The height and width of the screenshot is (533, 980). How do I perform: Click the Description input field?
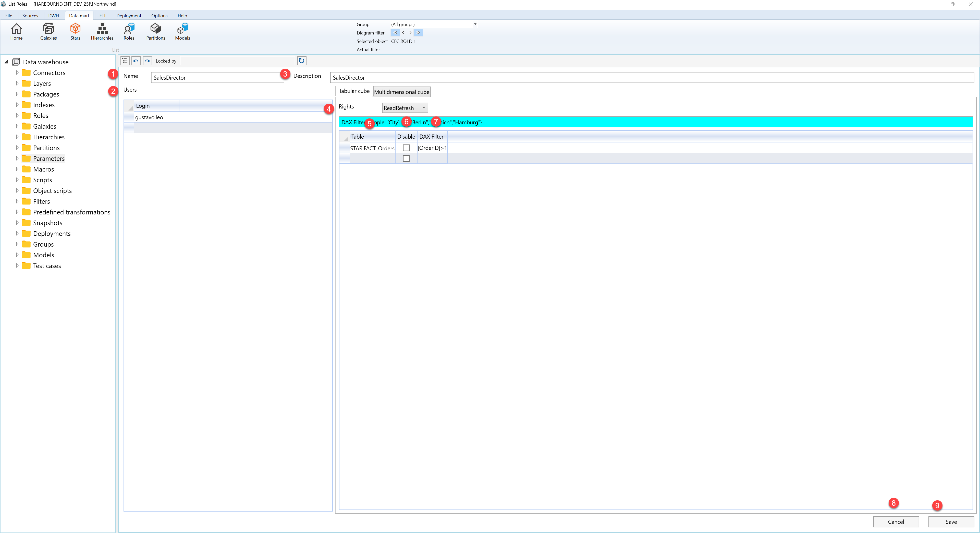tap(652, 78)
